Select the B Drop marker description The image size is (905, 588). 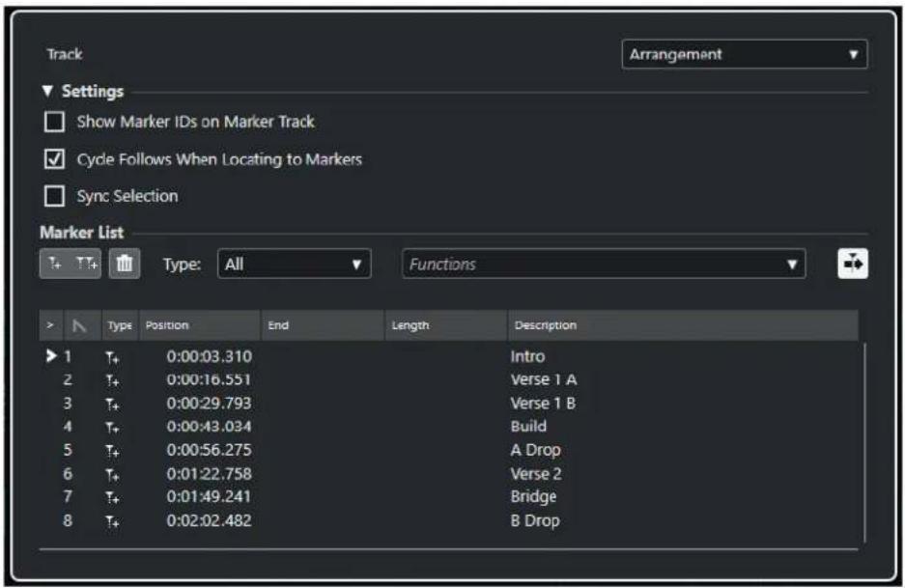coord(535,520)
